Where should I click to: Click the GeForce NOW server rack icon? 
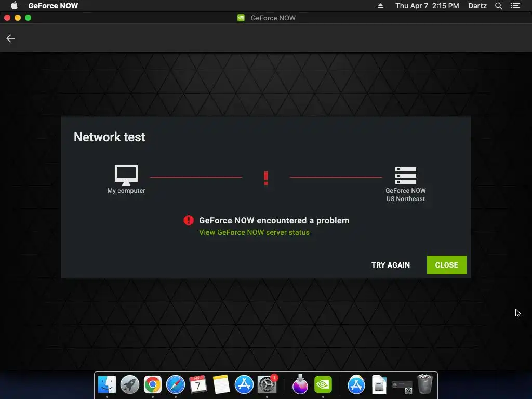(x=405, y=176)
